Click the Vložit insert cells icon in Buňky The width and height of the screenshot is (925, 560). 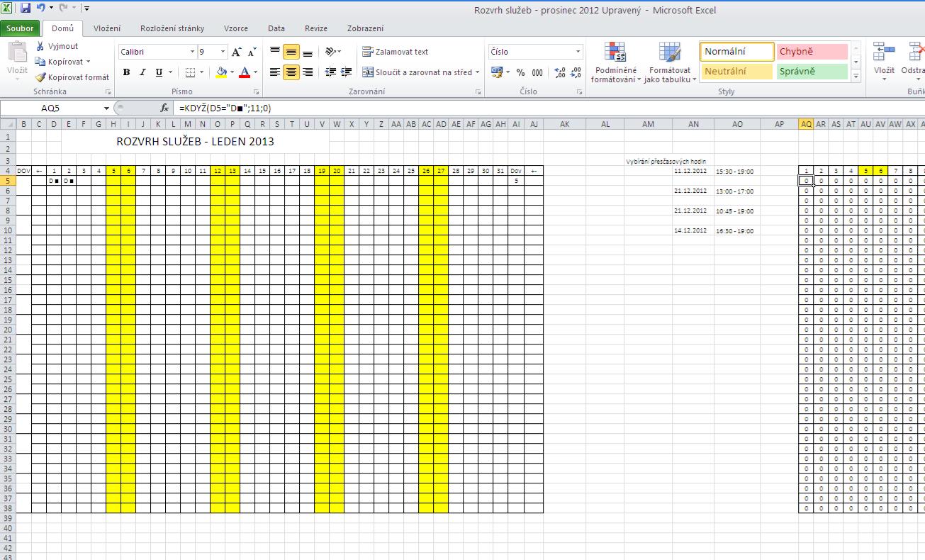tap(884, 52)
